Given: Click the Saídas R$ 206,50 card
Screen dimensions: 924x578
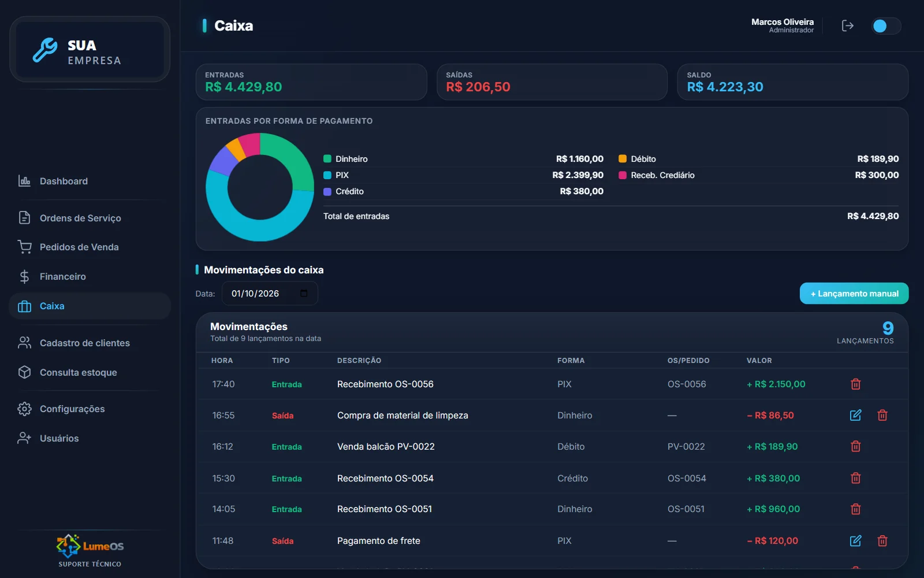Looking at the screenshot, I should coord(552,82).
